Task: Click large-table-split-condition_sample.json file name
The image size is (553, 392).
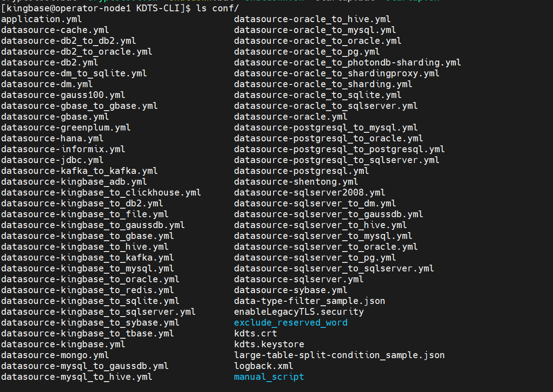Action: [x=339, y=355]
